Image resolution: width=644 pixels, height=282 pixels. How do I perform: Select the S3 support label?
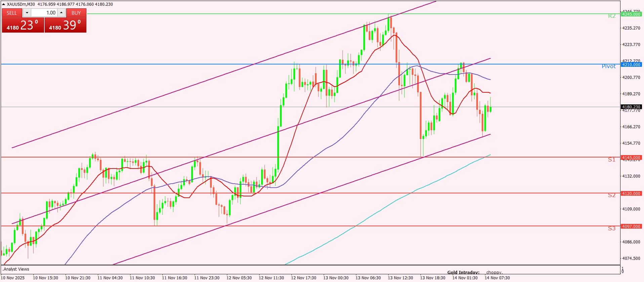611,229
